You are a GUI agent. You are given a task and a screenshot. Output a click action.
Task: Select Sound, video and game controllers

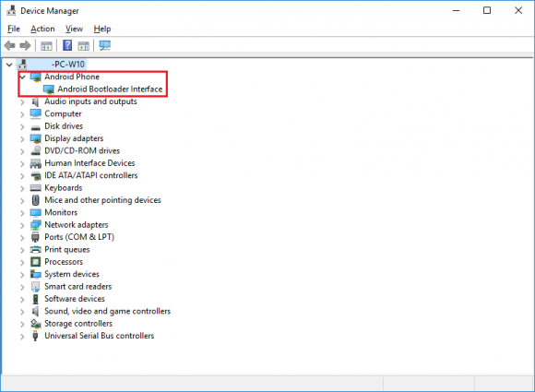(x=108, y=311)
